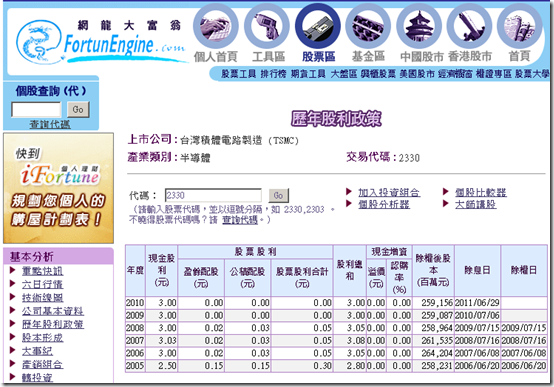
Task: Click the iFortune 購屋計劃表 banner
Action: pyautogui.click(x=58, y=188)
